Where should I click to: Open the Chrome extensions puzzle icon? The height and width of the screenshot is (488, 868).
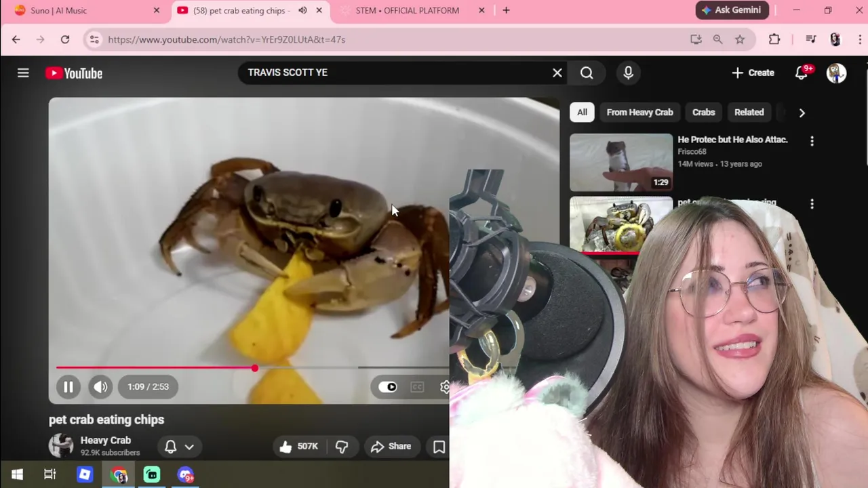774,39
